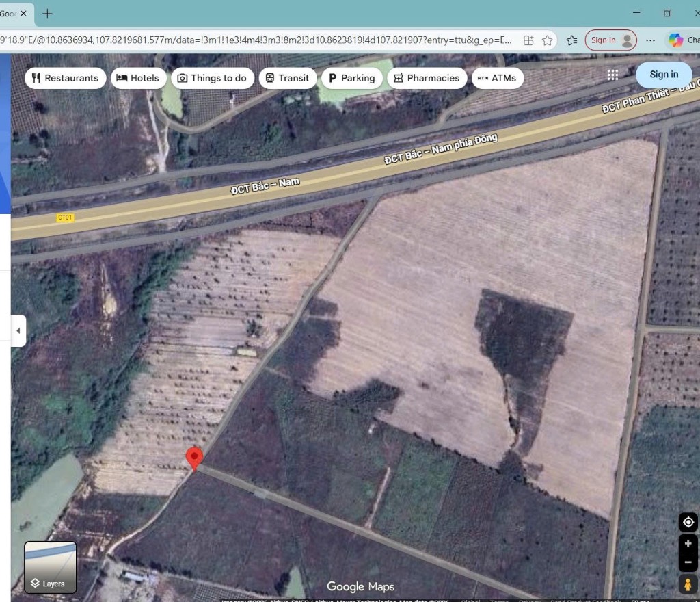Find ATMs on the map

(498, 78)
